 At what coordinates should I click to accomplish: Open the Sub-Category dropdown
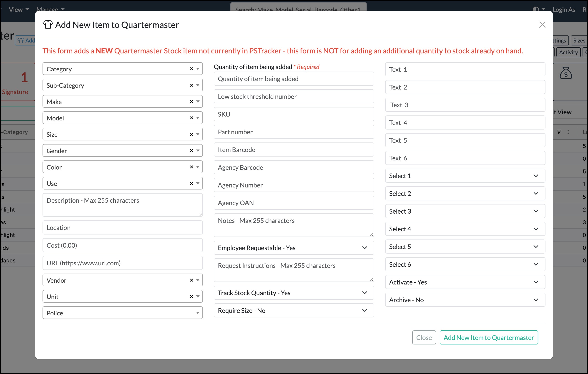[123, 85]
